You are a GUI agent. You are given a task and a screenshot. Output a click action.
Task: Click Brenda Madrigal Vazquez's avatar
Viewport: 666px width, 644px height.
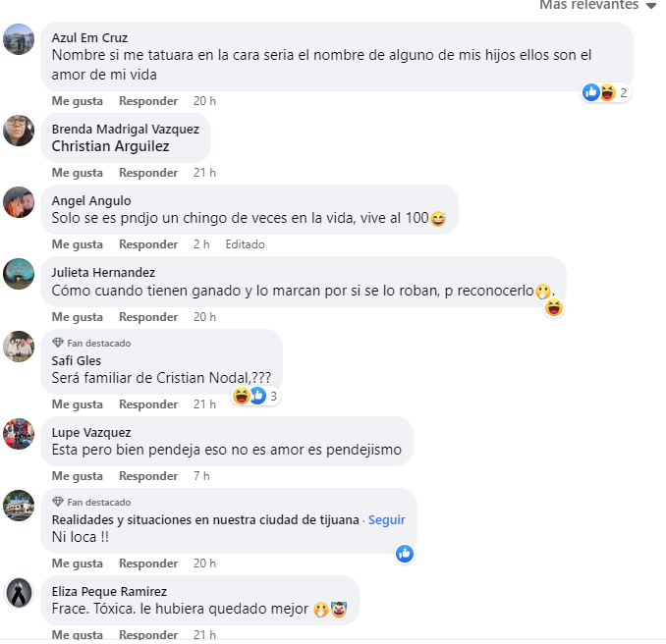click(19, 131)
